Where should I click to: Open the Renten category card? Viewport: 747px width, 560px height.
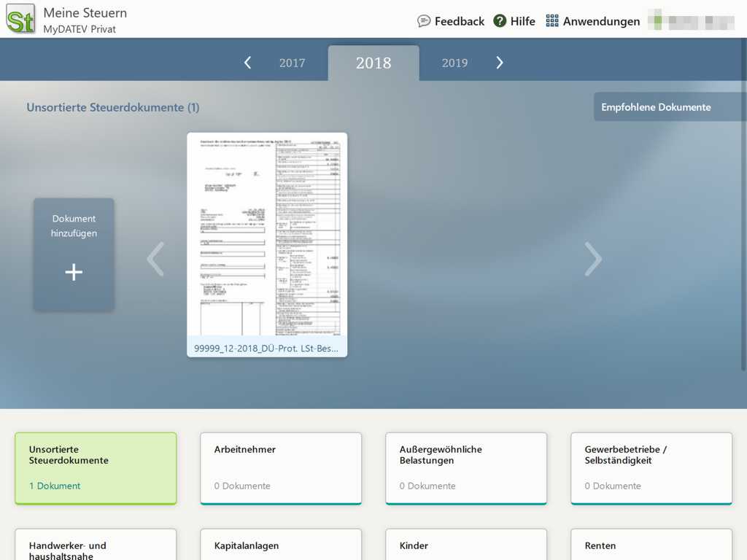point(651,544)
